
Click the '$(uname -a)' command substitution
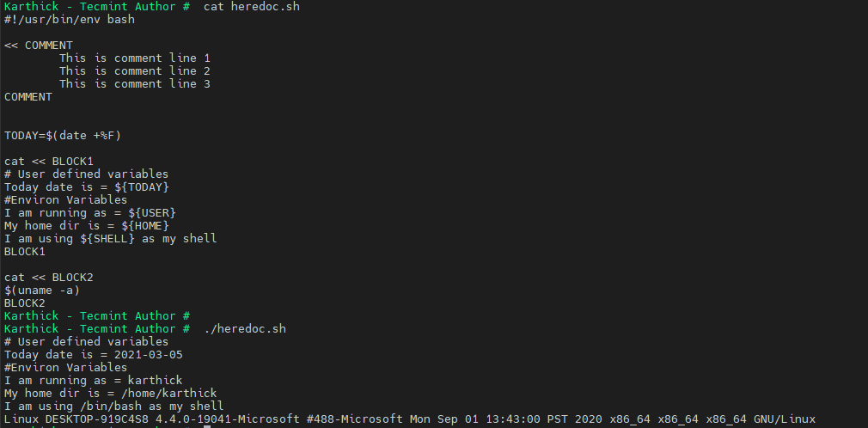tap(41, 290)
